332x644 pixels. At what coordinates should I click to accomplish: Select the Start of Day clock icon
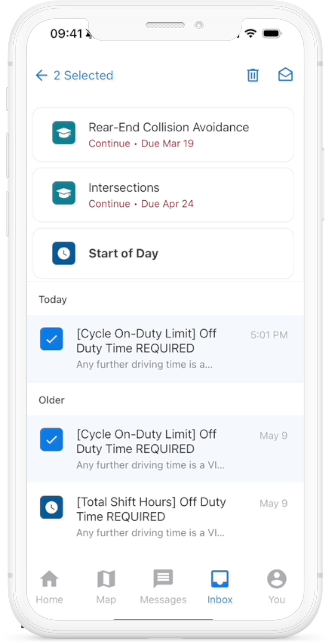(x=64, y=254)
